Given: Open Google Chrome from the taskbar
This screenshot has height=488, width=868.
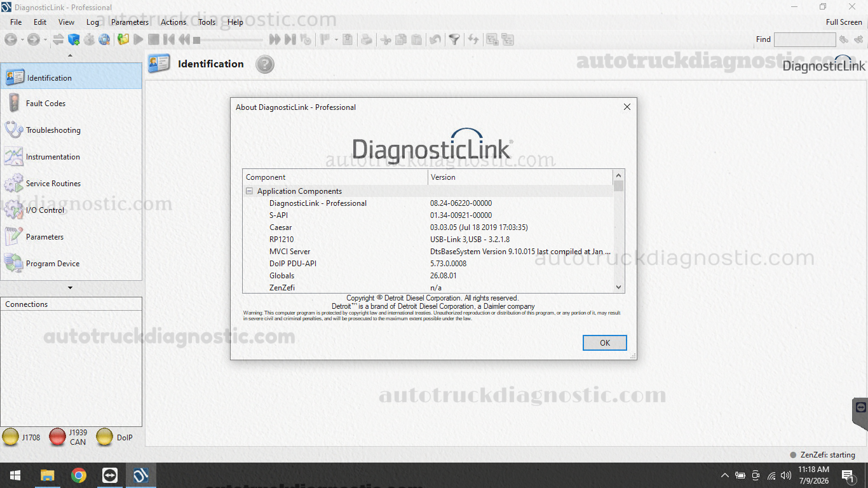Looking at the screenshot, I should (x=79, y=475).
